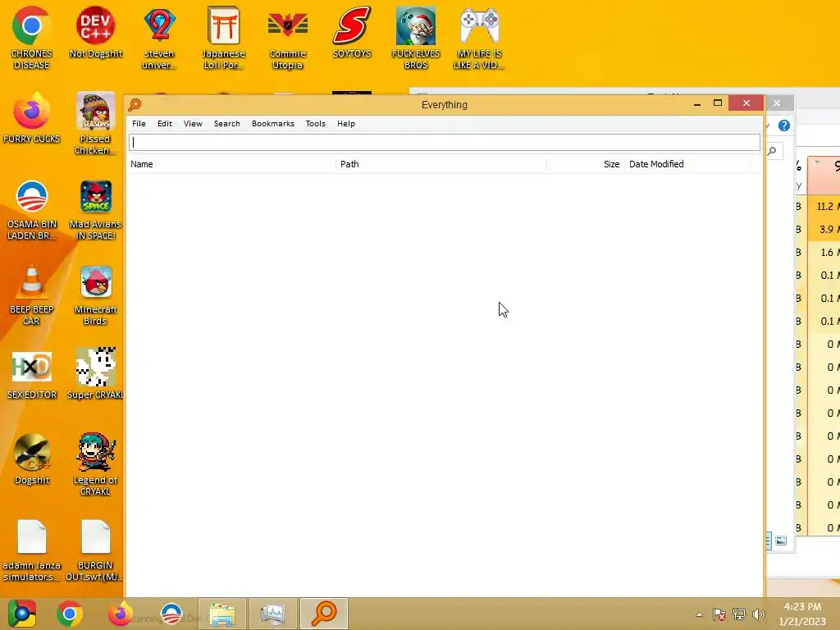Image resolution: width=840 pixels, height=630 pixels.
Task: Select the BURGIN OUT.swf file icon
Action: click(95, 550)
